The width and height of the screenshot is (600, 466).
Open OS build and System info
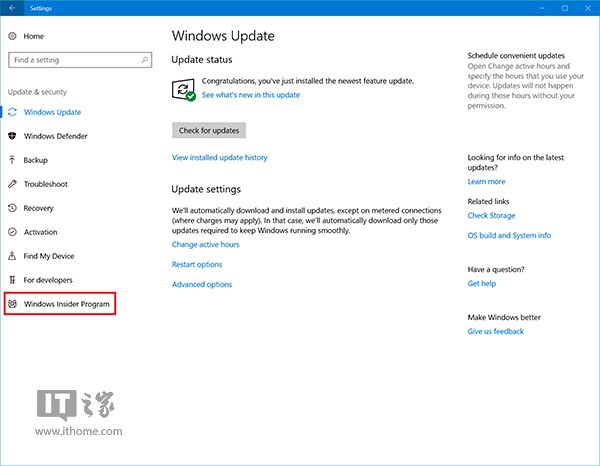[x=509, y=235]
